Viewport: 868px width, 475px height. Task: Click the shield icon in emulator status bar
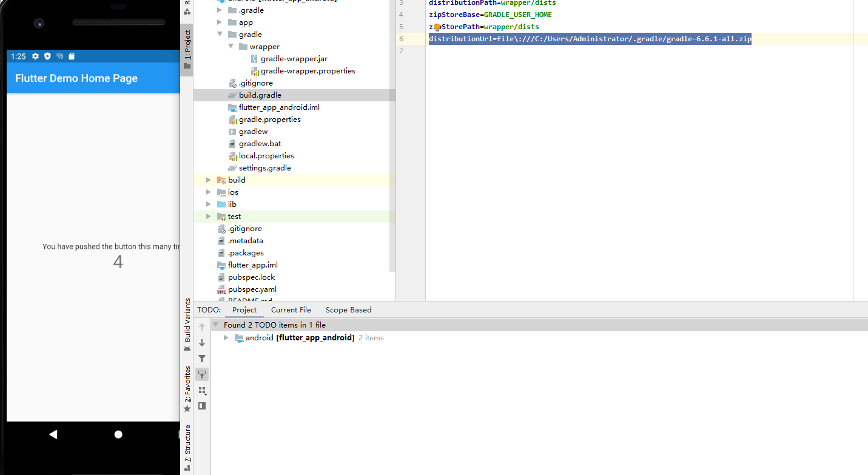[x=47, y=56]
